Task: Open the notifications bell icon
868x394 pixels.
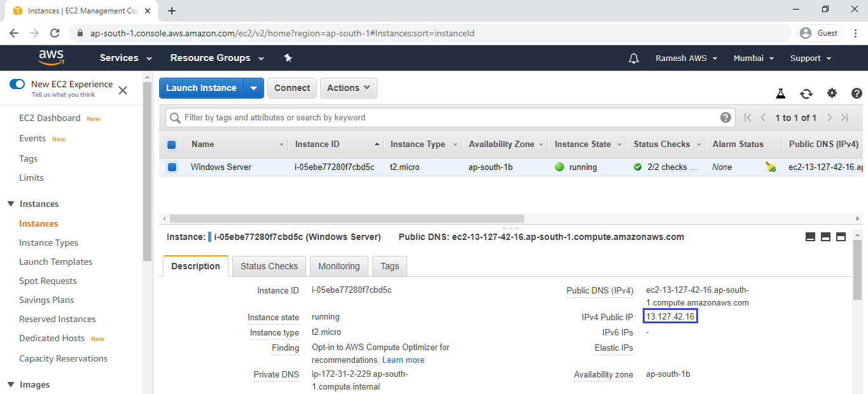Action: tap(633, 58)
